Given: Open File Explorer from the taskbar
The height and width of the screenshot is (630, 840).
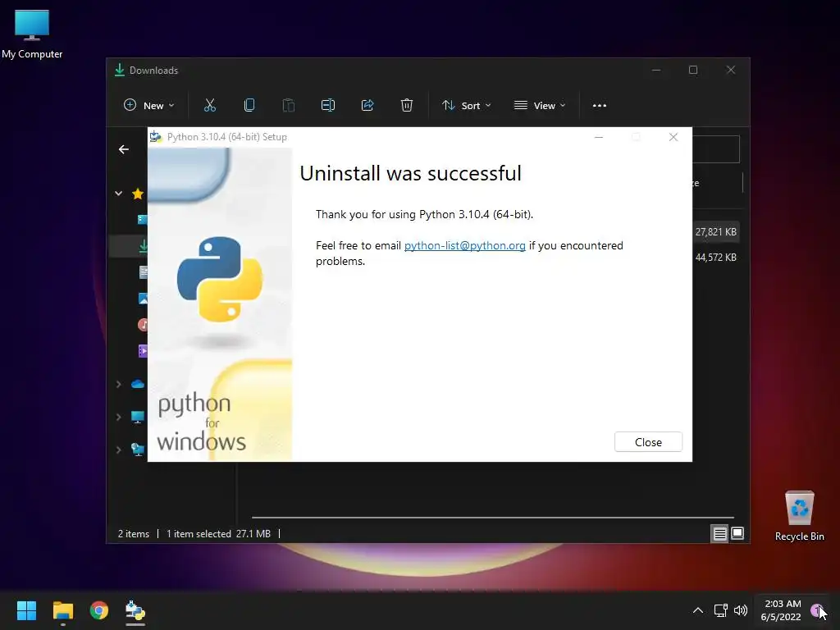Looking at the screenshot, I should 62,610.
